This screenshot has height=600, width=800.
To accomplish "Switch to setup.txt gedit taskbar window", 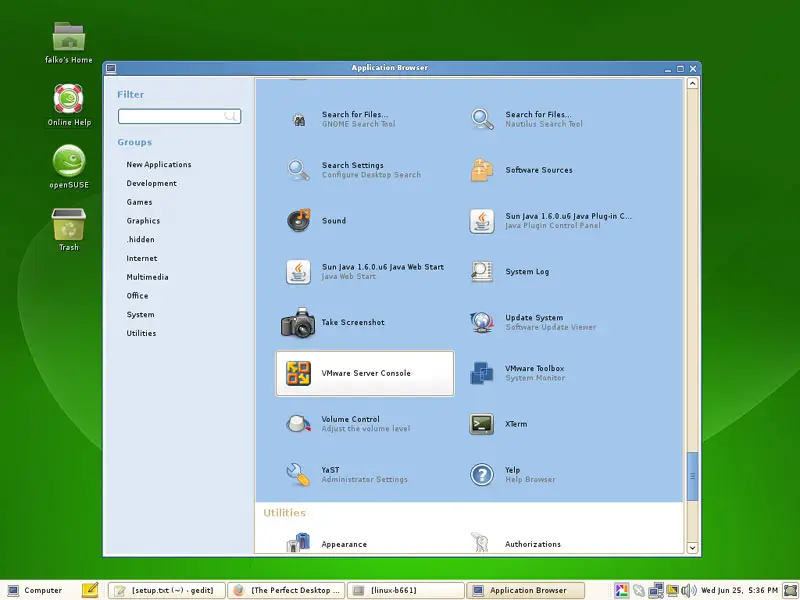I will click(166, 590).
